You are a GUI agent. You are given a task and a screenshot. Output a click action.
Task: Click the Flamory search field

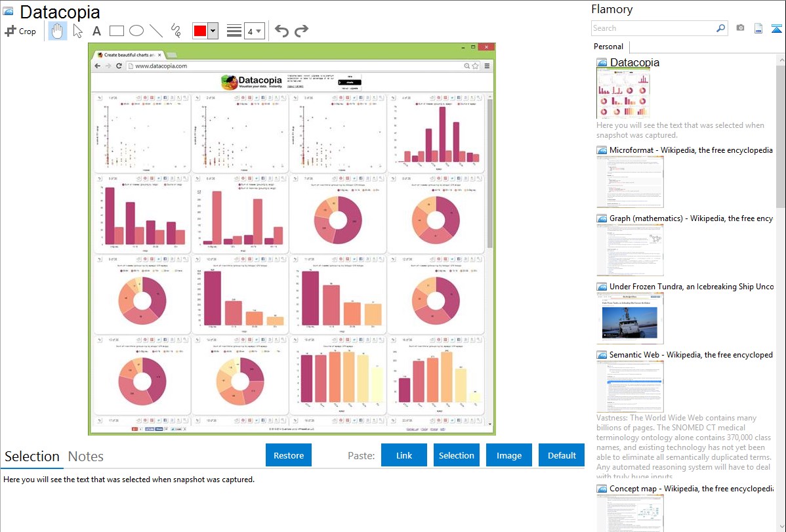[x=653, y=28]
